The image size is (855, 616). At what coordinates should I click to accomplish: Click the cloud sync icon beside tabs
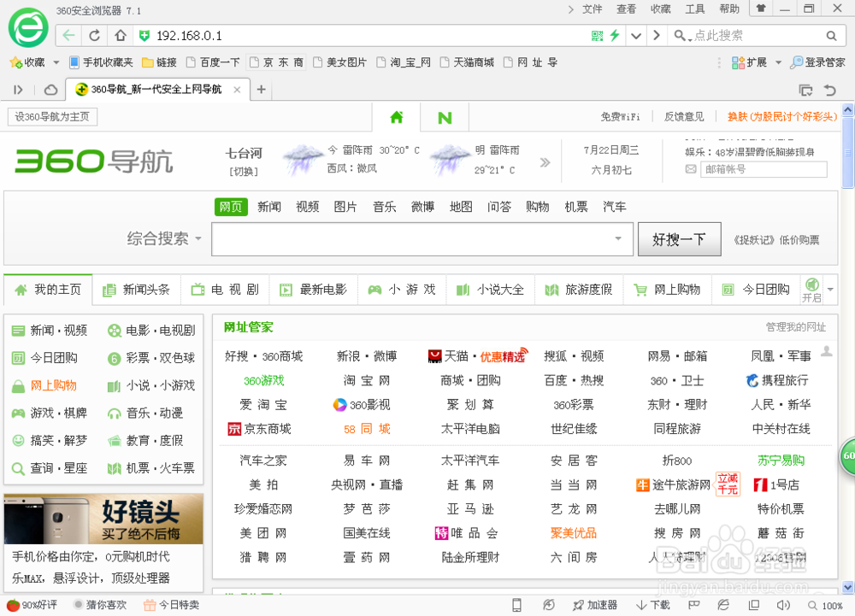[50, 90]
